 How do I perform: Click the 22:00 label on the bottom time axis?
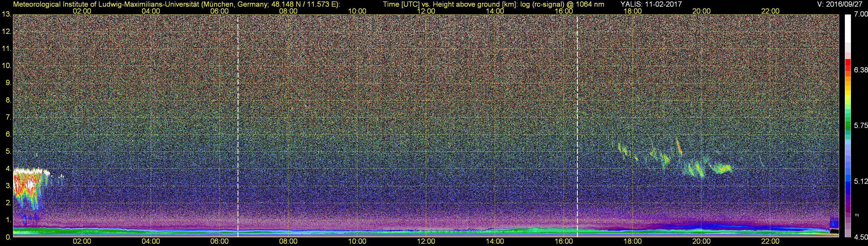pyautogui.click(x=770, y=242)
